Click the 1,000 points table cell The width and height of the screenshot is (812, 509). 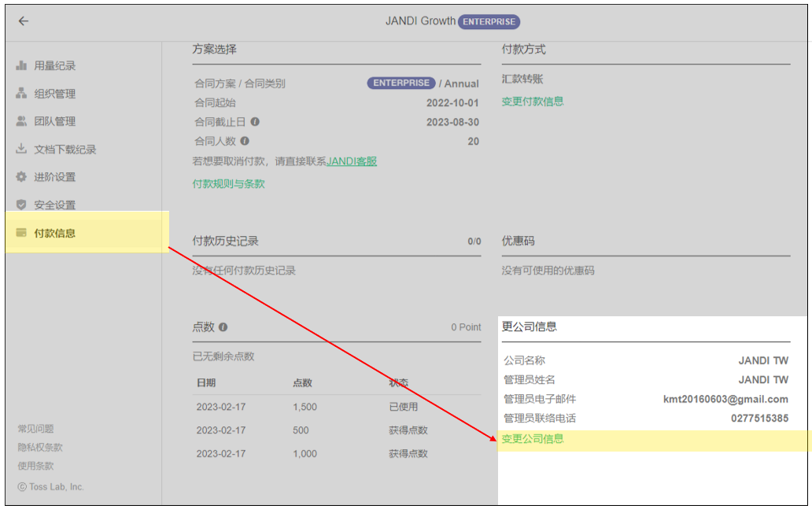pyautogui.click(x=305, y=454)
